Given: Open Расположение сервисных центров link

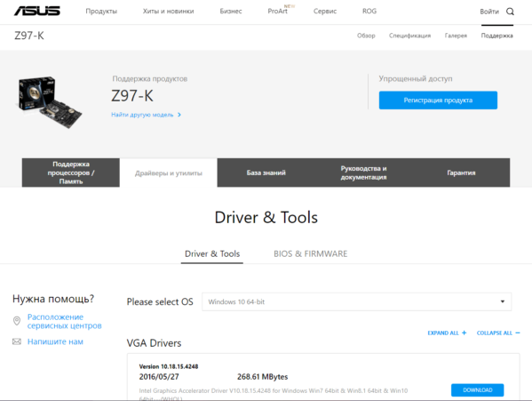Looking at the screenshot, I should coord(65,321).
